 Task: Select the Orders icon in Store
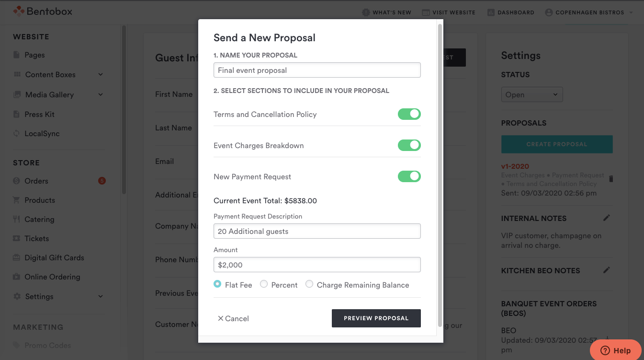(17, 181)
